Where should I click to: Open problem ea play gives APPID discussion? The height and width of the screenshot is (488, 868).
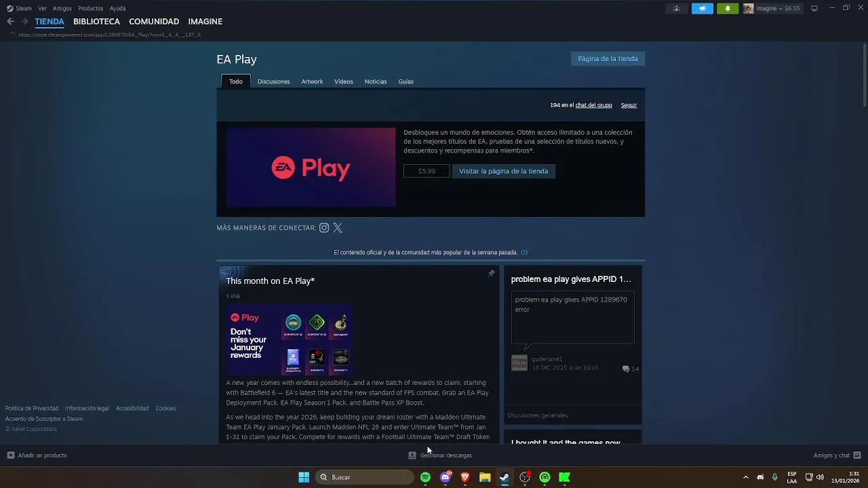pyautogui.click(x=571, y=279)
